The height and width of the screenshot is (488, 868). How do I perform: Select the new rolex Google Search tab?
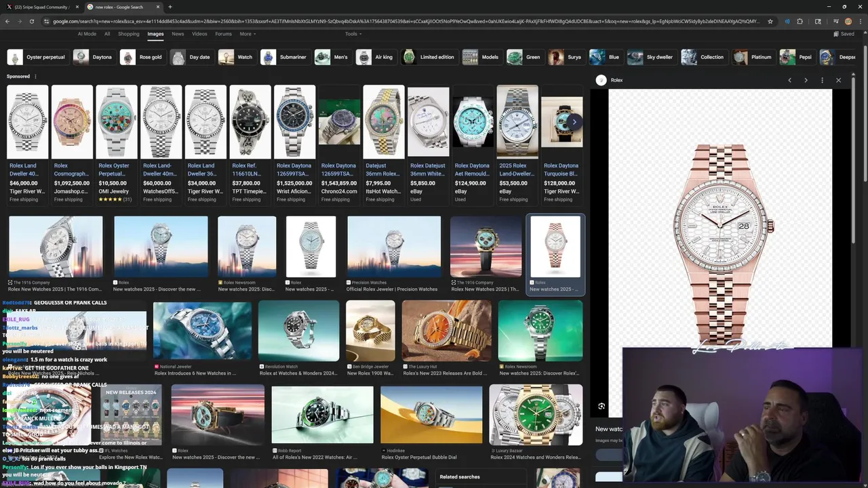(123, 7)
